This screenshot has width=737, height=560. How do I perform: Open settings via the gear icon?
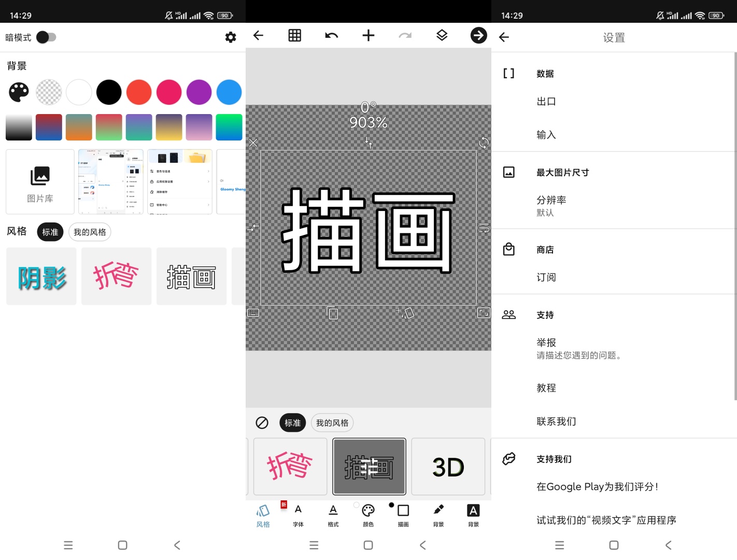tap(231, 37)
